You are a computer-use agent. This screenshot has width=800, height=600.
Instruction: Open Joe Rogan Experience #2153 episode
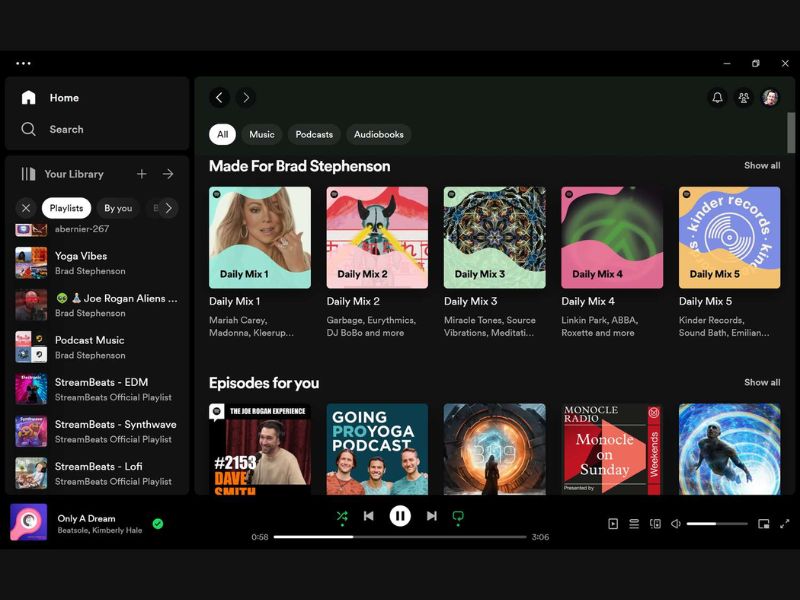click(x=260, y=449)
